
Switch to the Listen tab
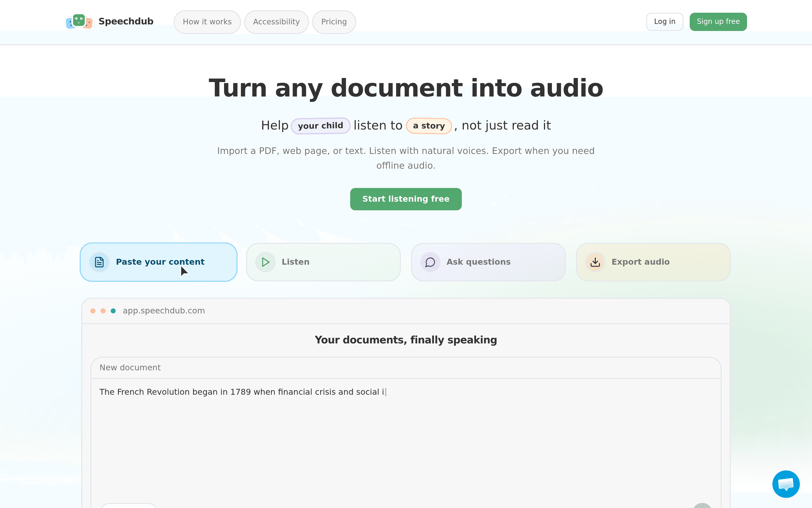click(x=323, y=262)
